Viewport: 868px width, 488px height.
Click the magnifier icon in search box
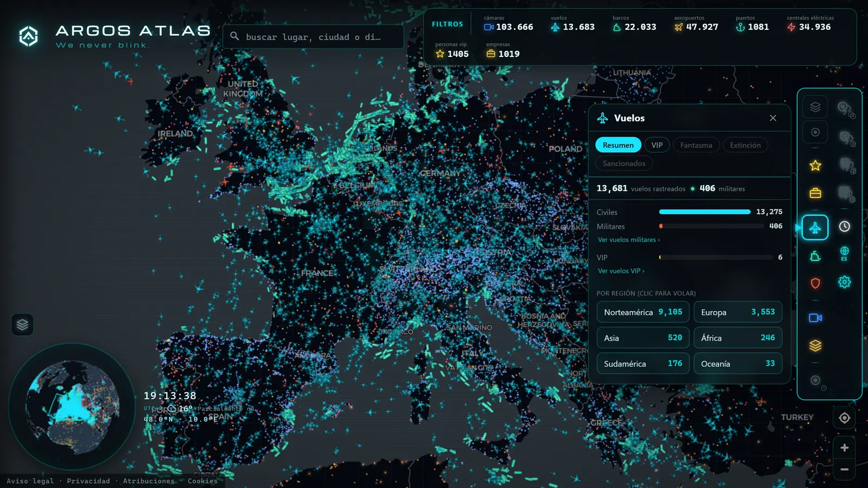tap(234, 36)
